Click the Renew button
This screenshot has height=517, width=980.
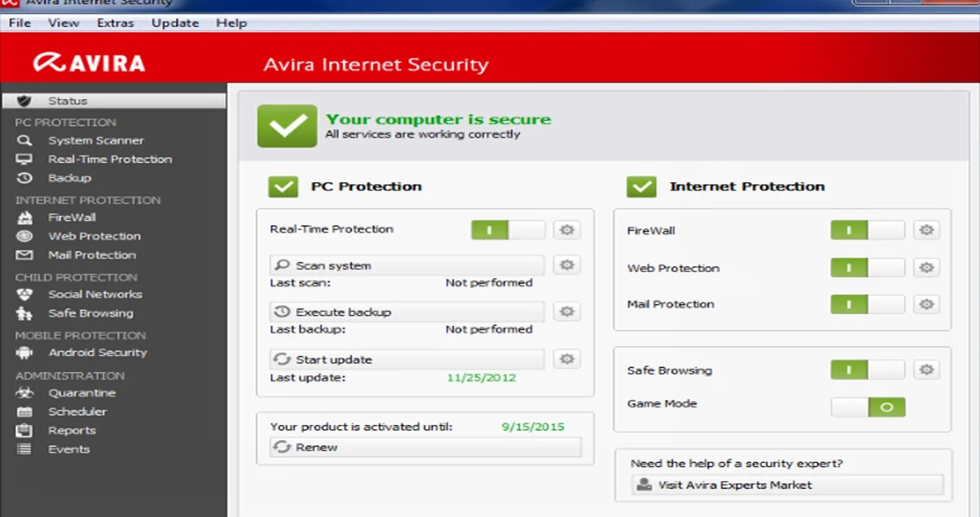(426, 447)
